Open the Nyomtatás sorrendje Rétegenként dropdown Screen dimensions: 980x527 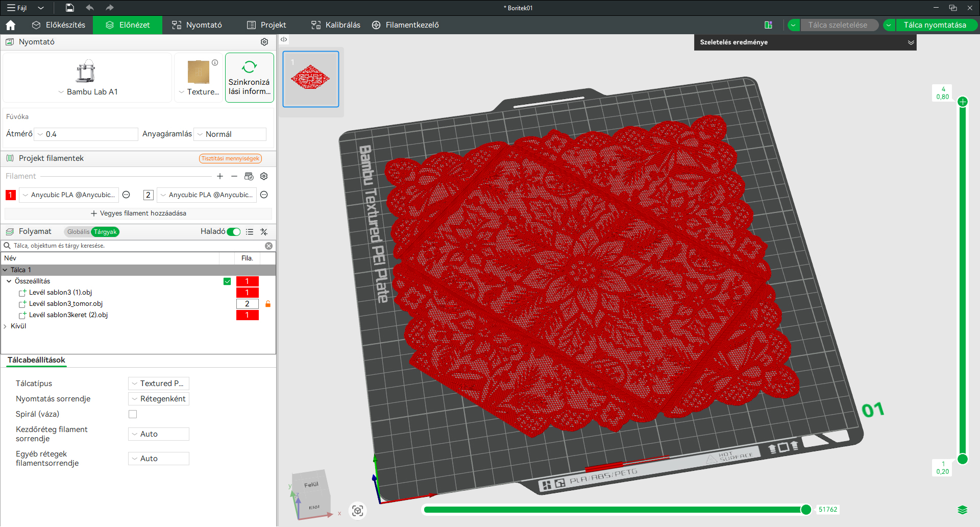159,399
